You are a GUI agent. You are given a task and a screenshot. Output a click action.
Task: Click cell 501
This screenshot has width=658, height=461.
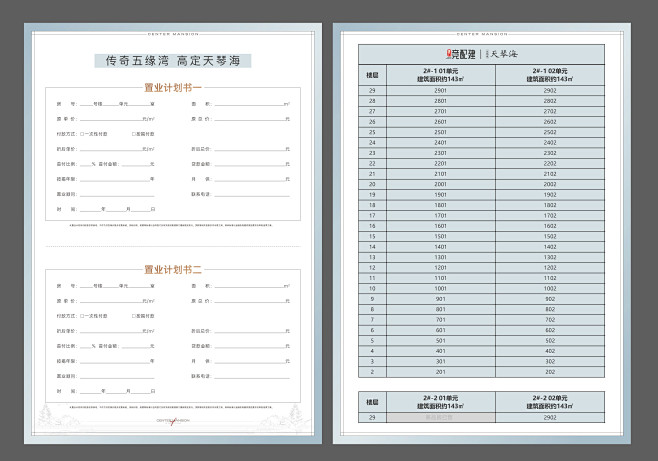tap(441, 341)
